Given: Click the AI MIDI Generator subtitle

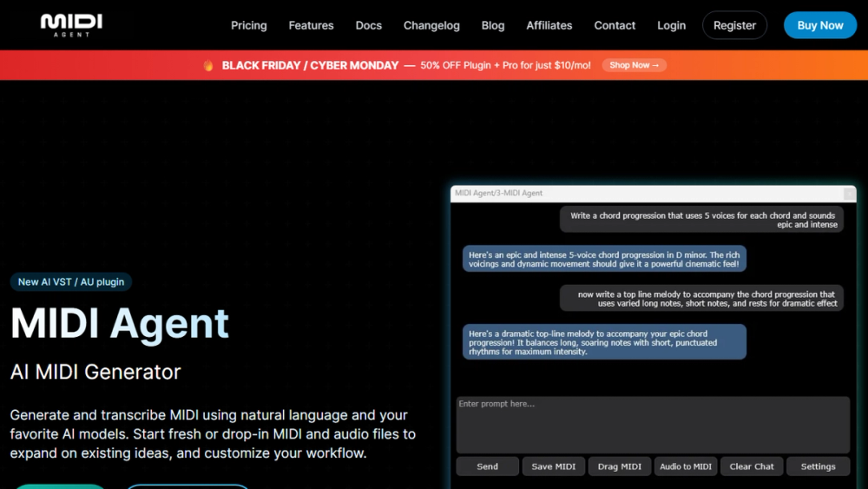Looking at the screenshot, I should [95, 372].
